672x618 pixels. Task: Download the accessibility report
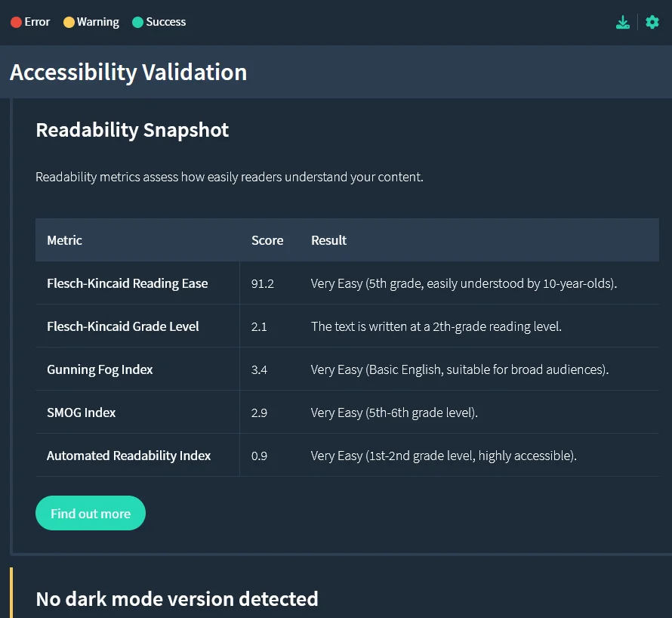coord(622,22)
